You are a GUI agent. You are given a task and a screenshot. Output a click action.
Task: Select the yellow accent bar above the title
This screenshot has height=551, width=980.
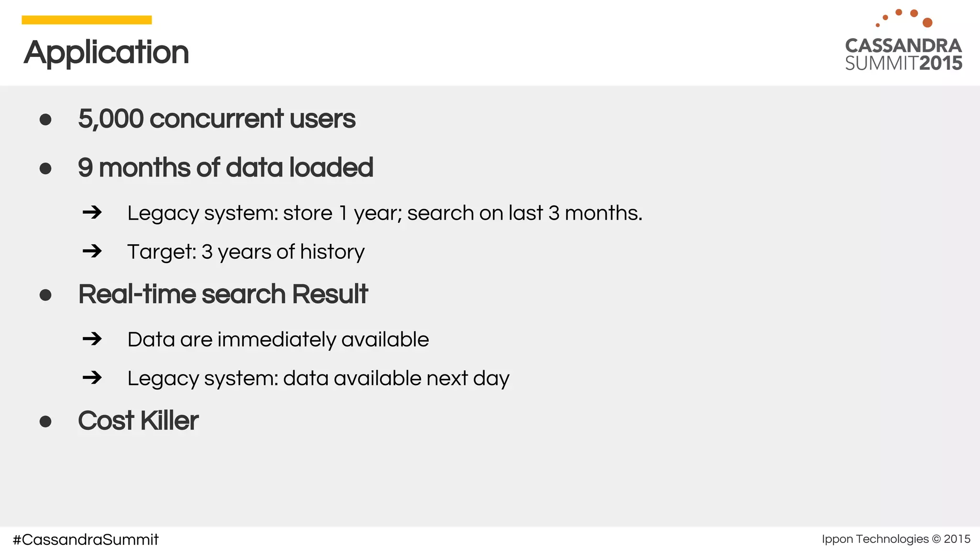tap(87, 20)
